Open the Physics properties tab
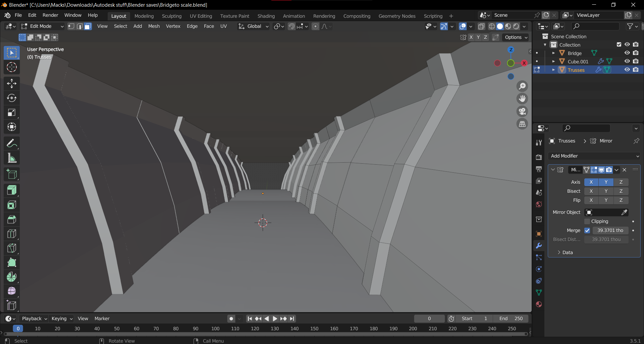The image size is (644, 344). coord(539,269)
